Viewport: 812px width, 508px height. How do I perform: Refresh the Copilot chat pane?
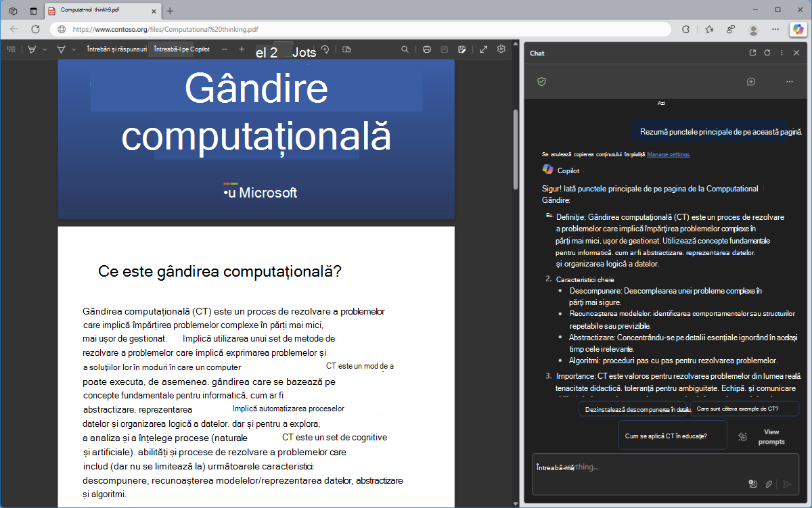tap(767, 53)
